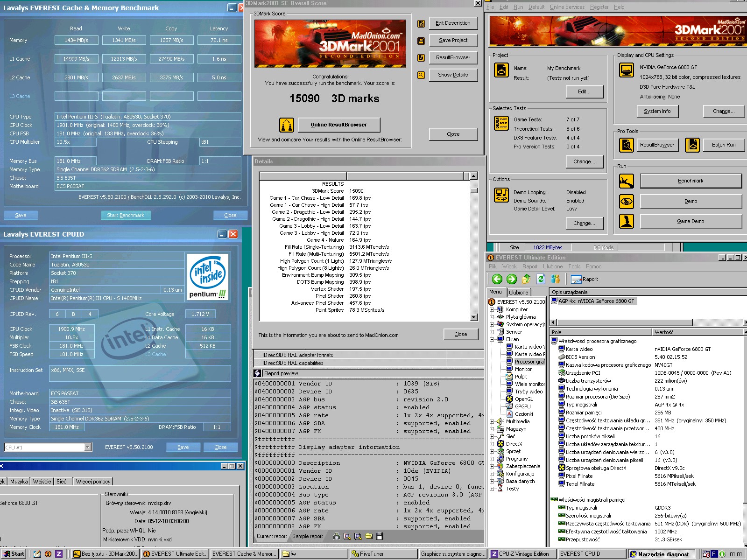Expand the Magazyn tree node
The width and height of the screenshot is (747, 560).
[x=492, y=429]
